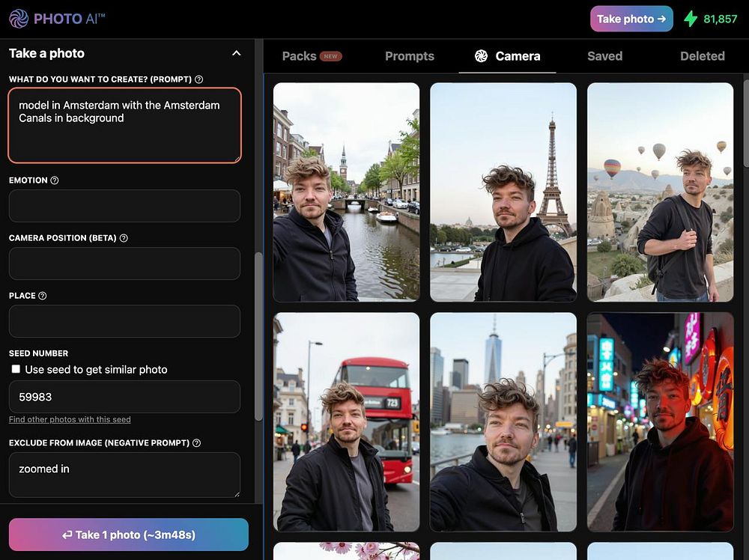Viewport: 749px width, 560px height.
Task: Open the Saved tab
Action: pos(604,56)
